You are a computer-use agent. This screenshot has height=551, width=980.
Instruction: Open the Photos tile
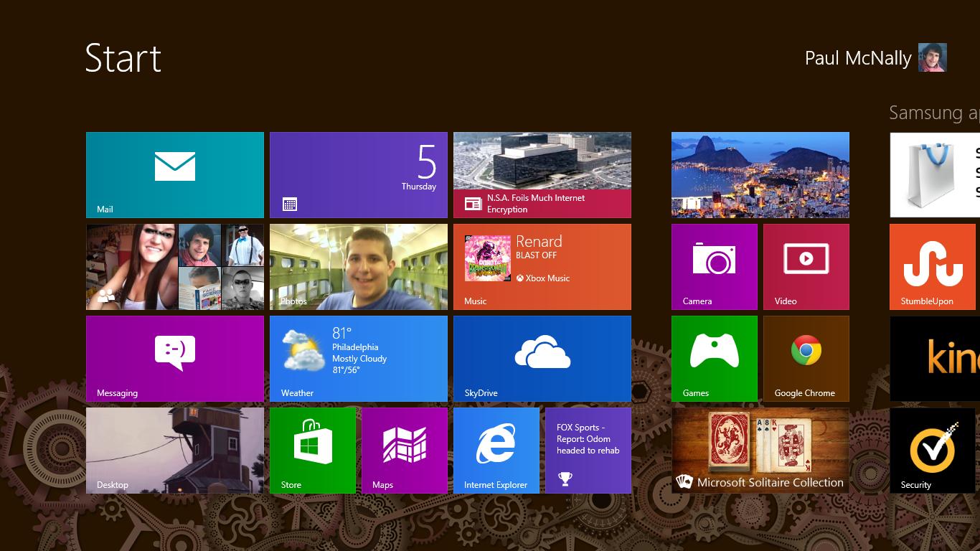[359, 267]
